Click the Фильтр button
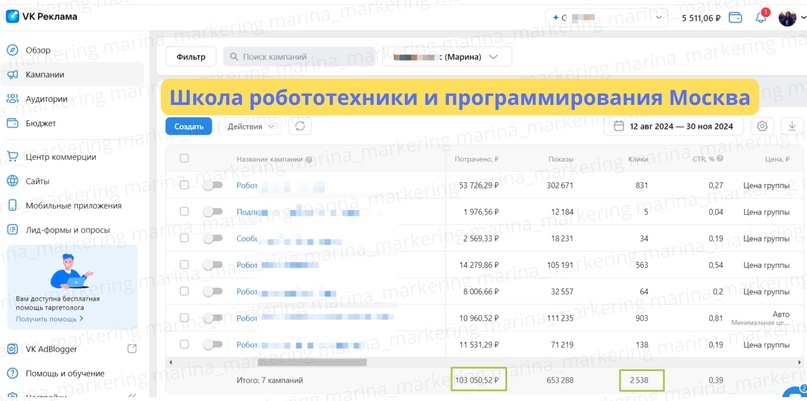Screen dimensions: 807x401 point(190,57)
